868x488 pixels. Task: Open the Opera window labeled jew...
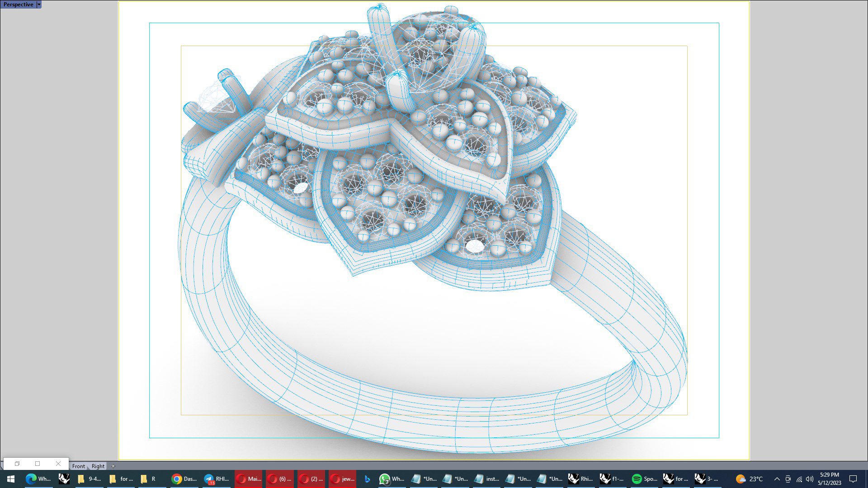click(x=342, y=479)
